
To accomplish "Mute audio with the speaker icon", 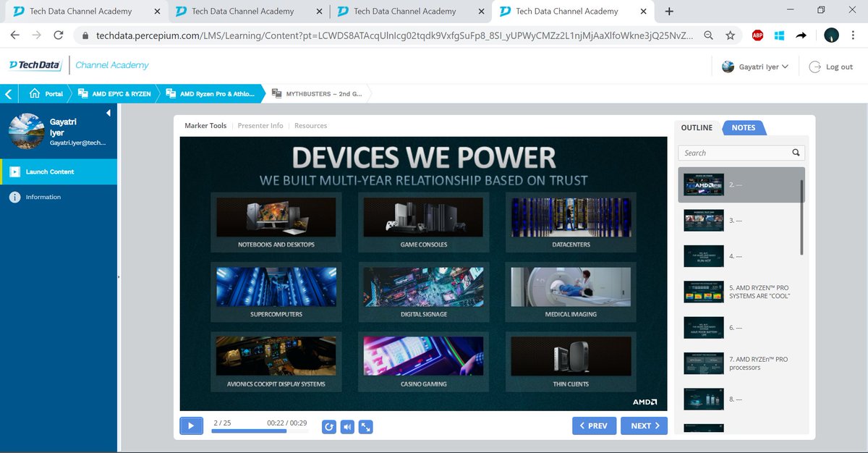I will pos(347,427).
